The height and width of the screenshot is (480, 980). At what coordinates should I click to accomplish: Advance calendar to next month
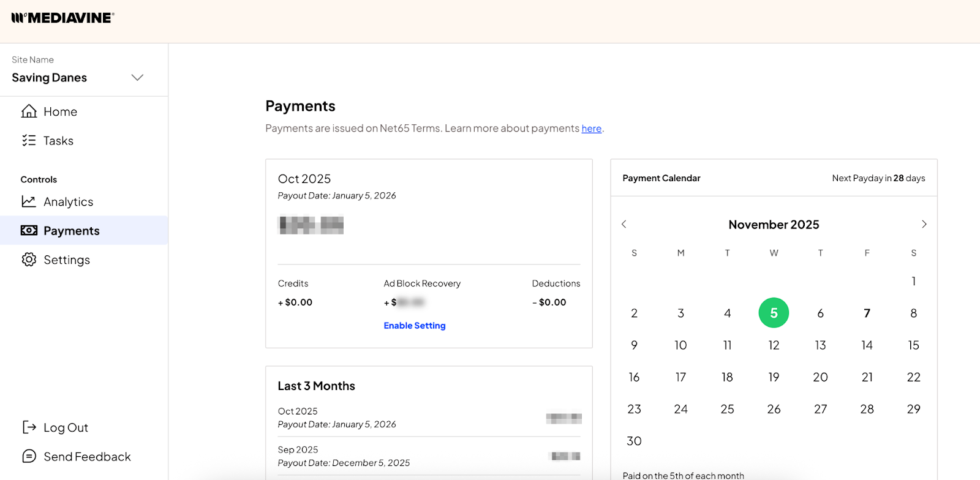(x=924, y=224)
